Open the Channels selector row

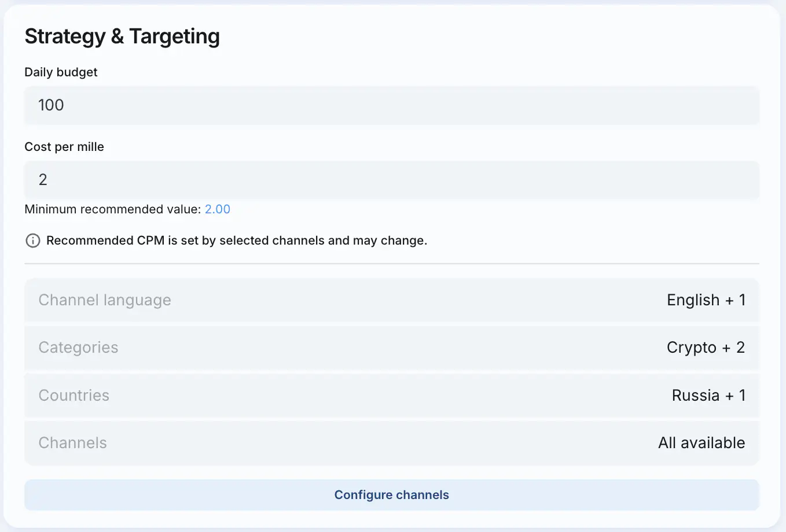tap(392, 443)
